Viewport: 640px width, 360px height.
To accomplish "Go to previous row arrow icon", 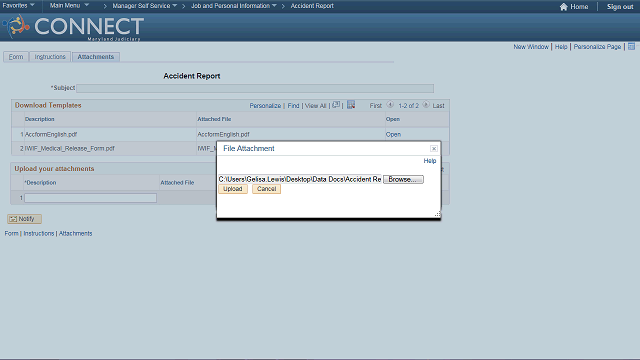I will click(x=390, y=105).
